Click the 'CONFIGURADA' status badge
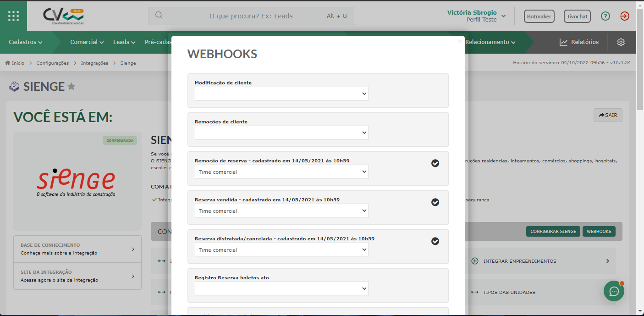 click(x=120, y=140)
